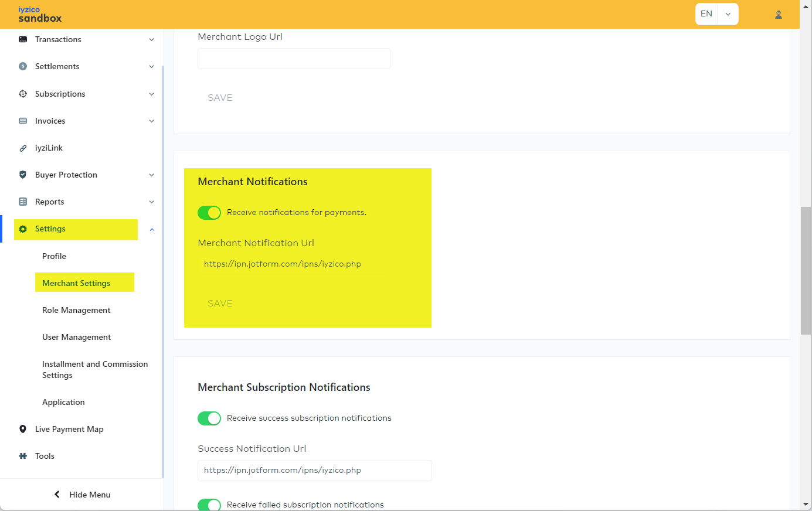Click the Tools puzzle icon

coord(23,456)
